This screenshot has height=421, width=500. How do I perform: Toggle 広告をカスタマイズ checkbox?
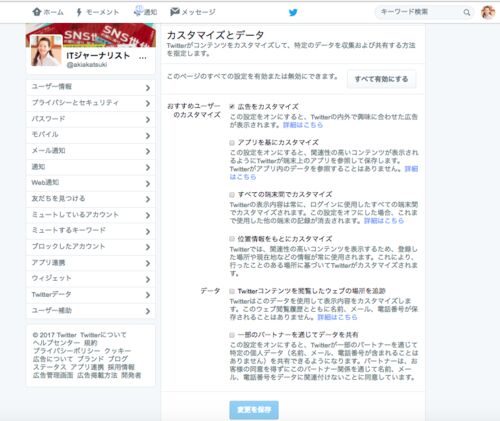coord(232,107)
